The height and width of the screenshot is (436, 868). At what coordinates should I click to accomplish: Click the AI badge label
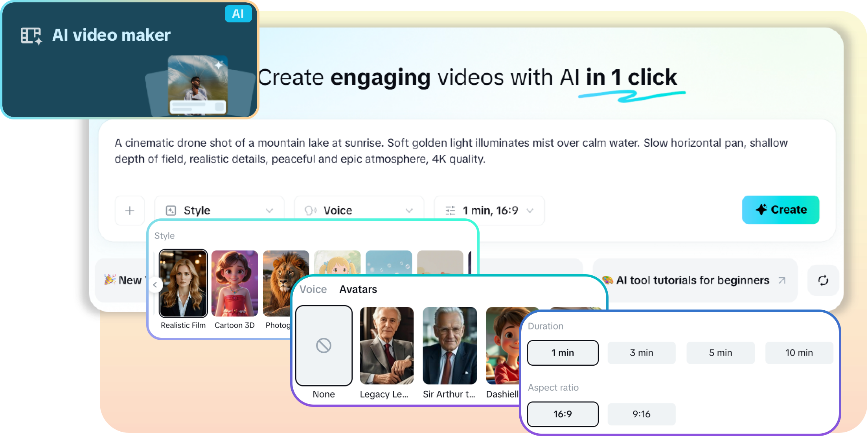pos(238,14)
